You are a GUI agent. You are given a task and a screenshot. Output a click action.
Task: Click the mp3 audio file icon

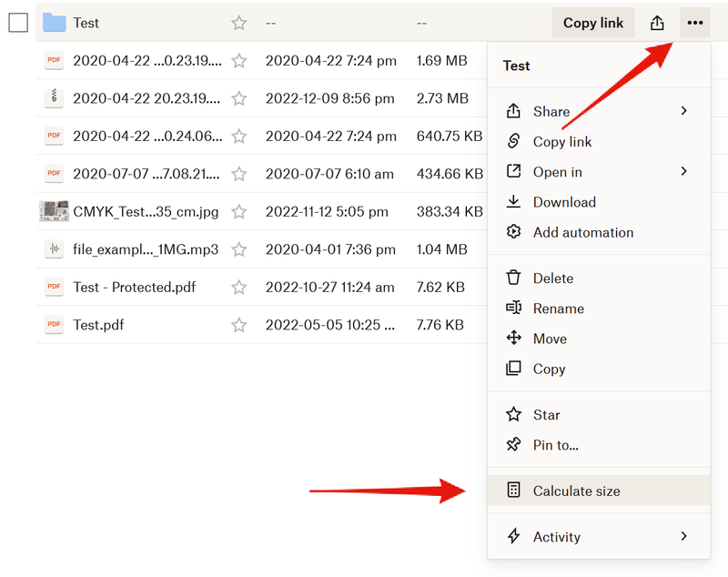tap(55, 249)
